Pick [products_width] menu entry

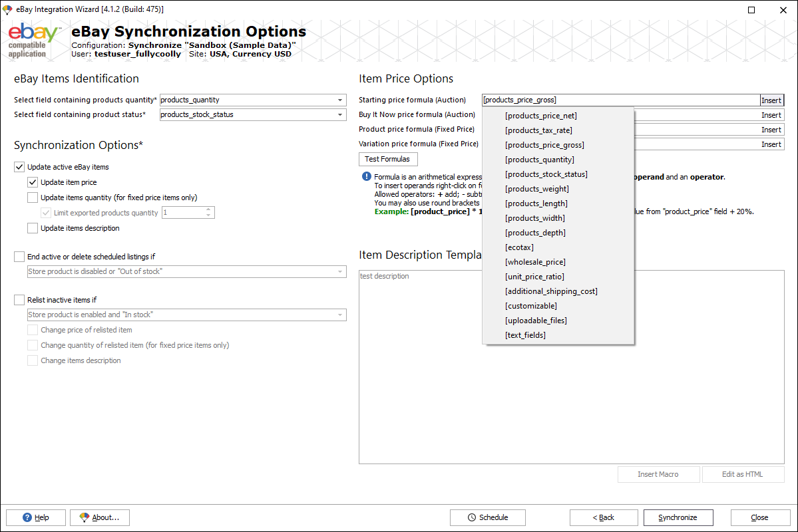[x=558, y=217]
